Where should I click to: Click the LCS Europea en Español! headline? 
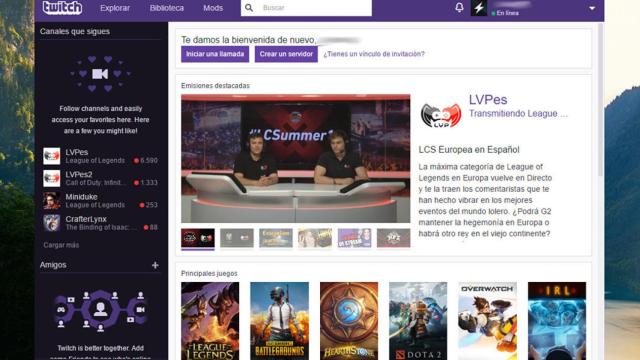(x=469, y=150)
